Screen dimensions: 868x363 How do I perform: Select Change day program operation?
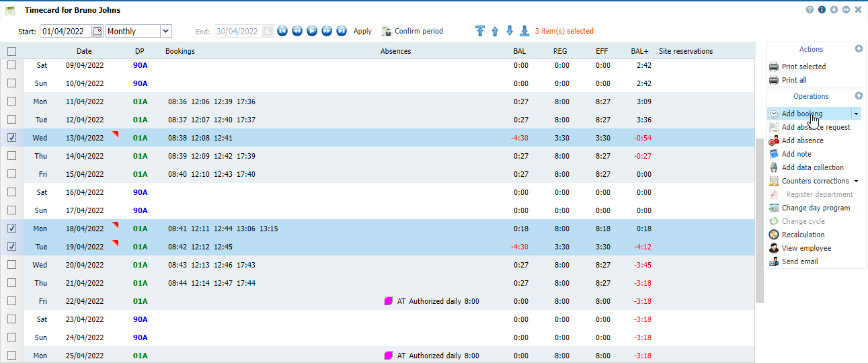(816, 208)
